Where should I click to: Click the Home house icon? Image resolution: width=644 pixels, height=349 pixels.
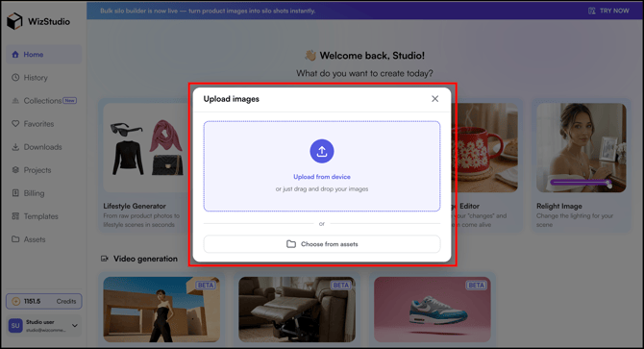tap(15, 54)
